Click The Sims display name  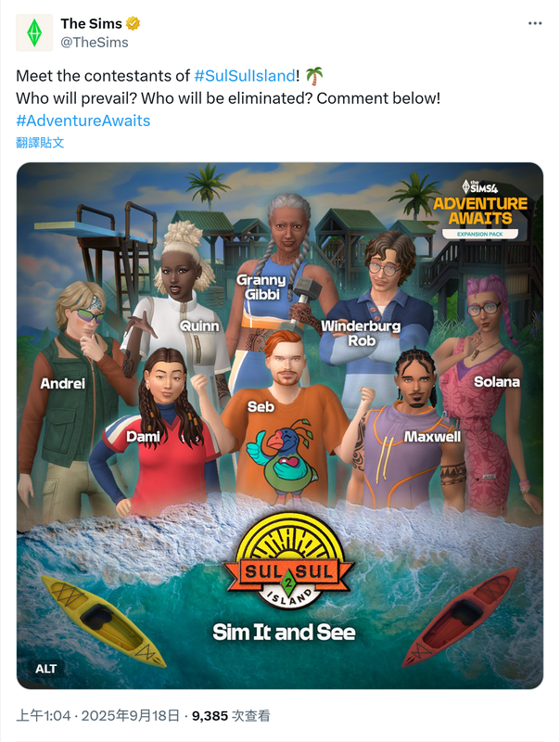pos(91,23)
